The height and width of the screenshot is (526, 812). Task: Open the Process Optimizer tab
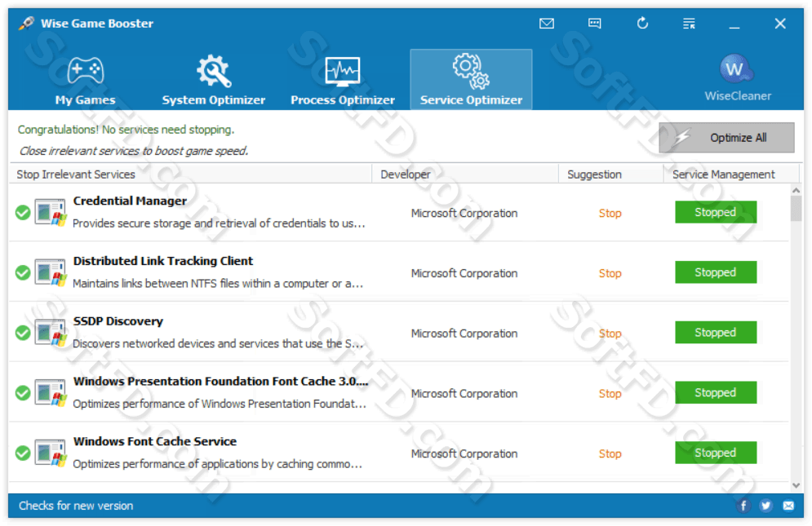pos(342,80)
